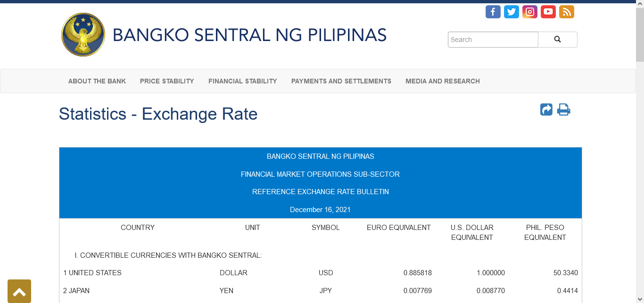Open the BSP YouTube icon
The image size is (644, 303).
(x=548, y=12)
